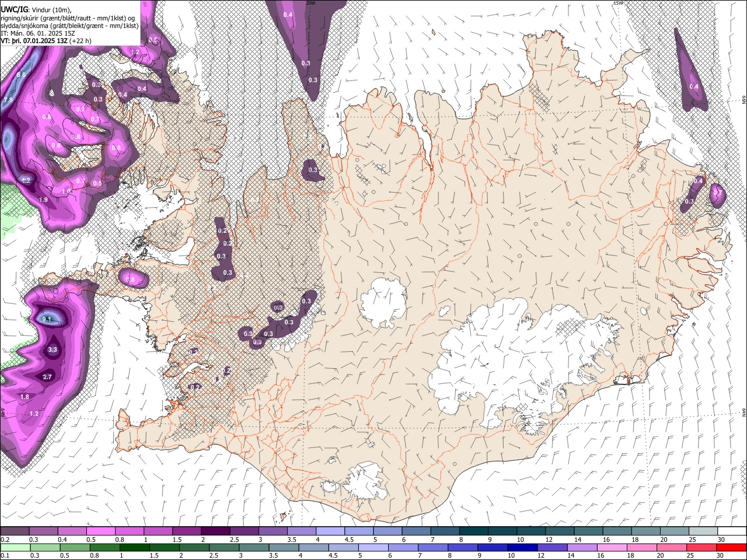Click the 1.8 precipitation value label
This screenshot has height=560, width=747.
point(25,397)
